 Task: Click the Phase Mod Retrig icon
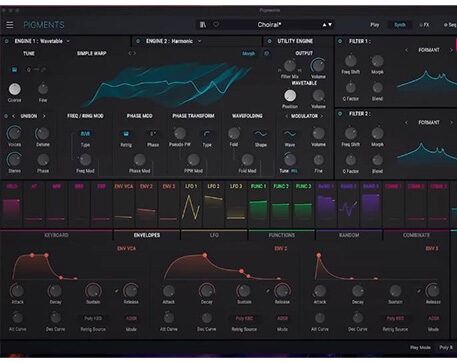pyautogui.click(x=126, y=134)
